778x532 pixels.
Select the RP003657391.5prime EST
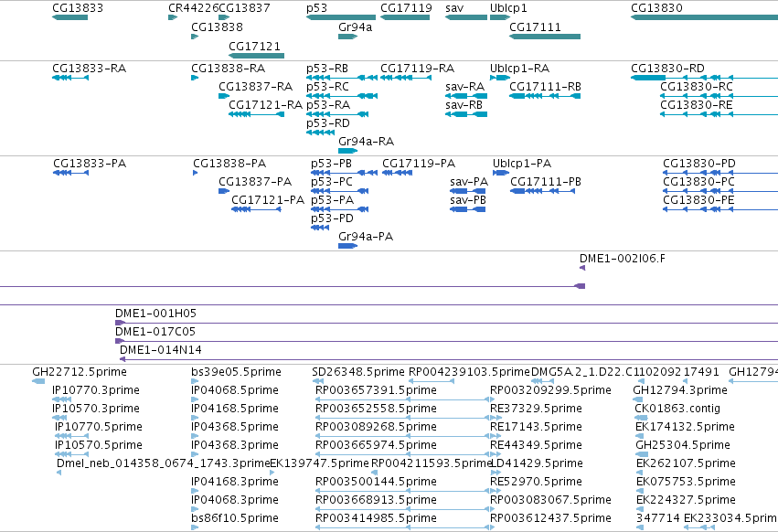click(x=402, y=399)
